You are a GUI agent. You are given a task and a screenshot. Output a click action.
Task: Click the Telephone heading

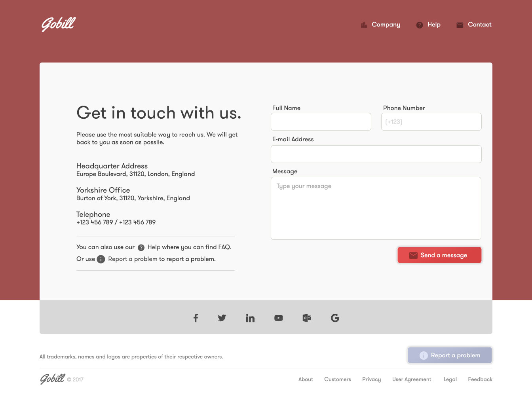tap(93, 214)
